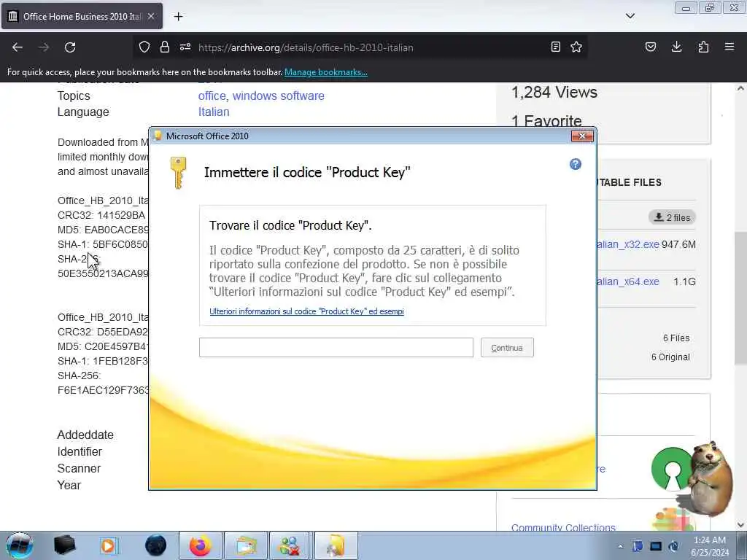Viewport: 747px width, 560px height.
Task: Toggle reader view icon
Action: coord(555,47)
